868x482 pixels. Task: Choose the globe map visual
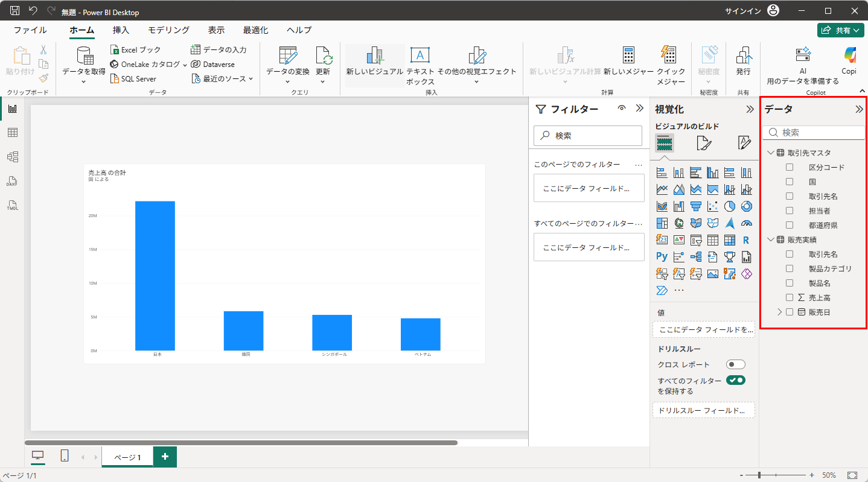(678, 223)
